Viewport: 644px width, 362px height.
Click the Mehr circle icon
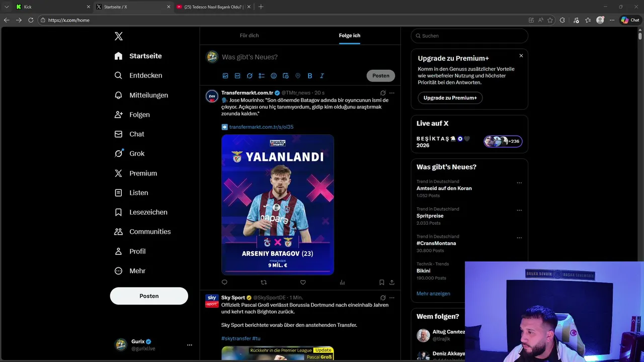[x=118, y=270]
